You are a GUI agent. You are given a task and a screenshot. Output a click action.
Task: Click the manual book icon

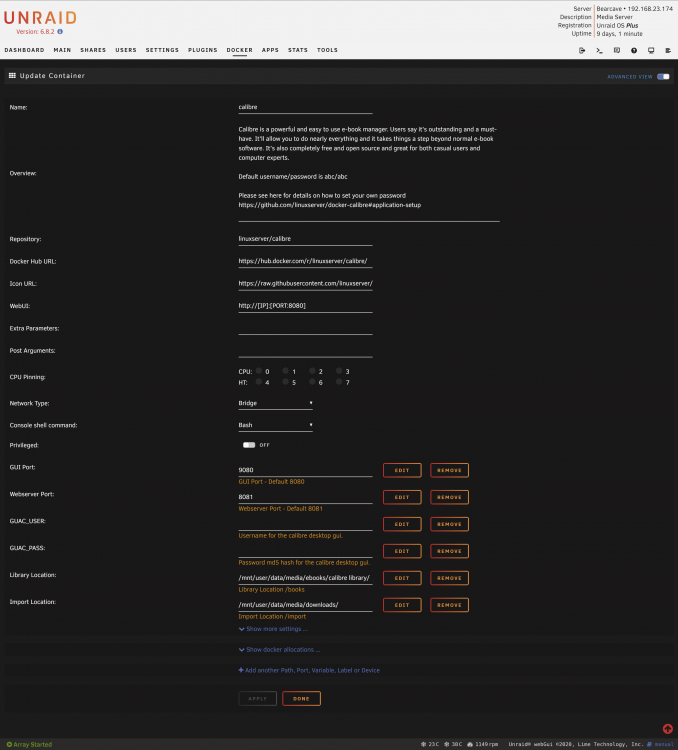649,744
